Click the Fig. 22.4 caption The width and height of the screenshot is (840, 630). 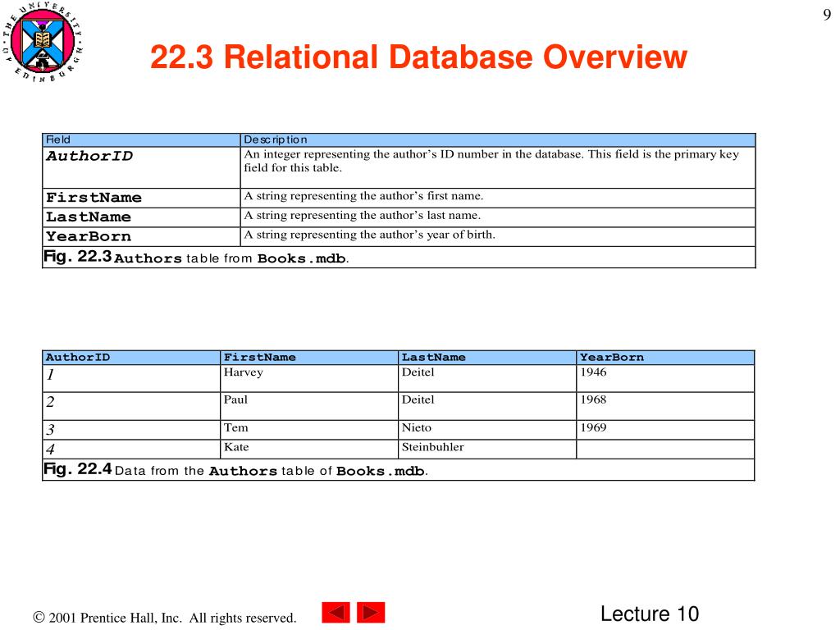click(235, 470)
